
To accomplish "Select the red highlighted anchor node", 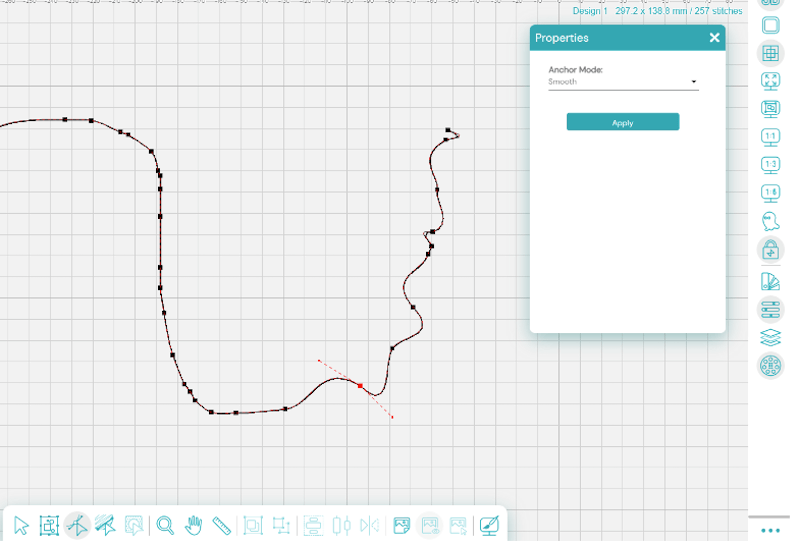I will (x=360, y=386).
